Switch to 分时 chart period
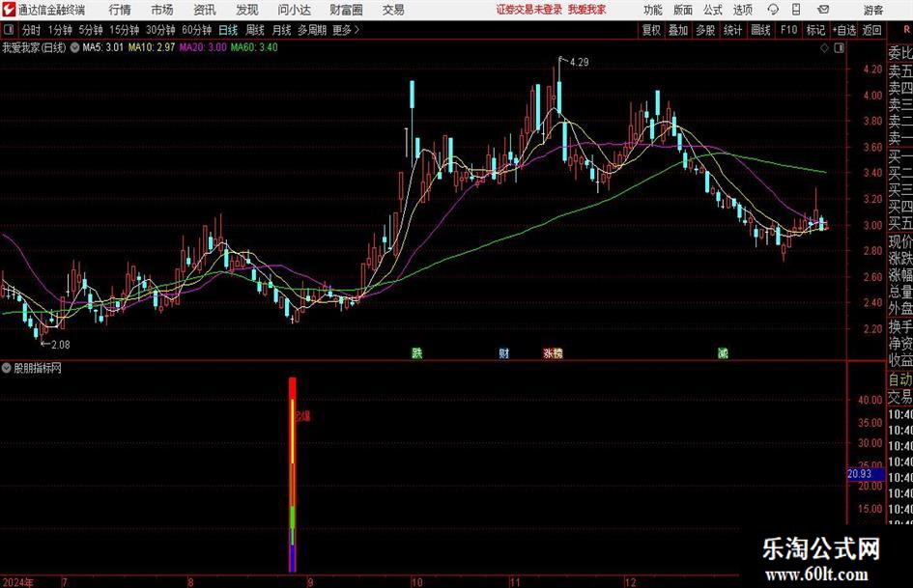 tap(32, 30)
